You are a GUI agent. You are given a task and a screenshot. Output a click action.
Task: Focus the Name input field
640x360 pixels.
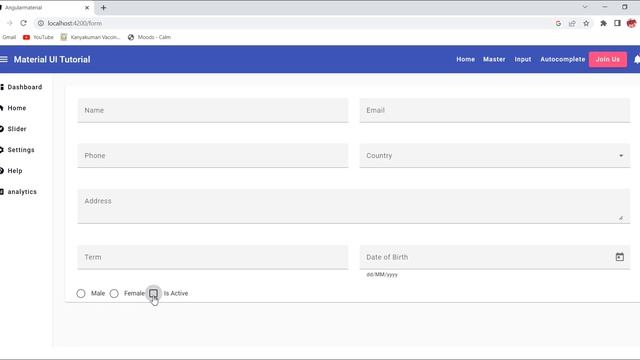(x=213, y=110)
